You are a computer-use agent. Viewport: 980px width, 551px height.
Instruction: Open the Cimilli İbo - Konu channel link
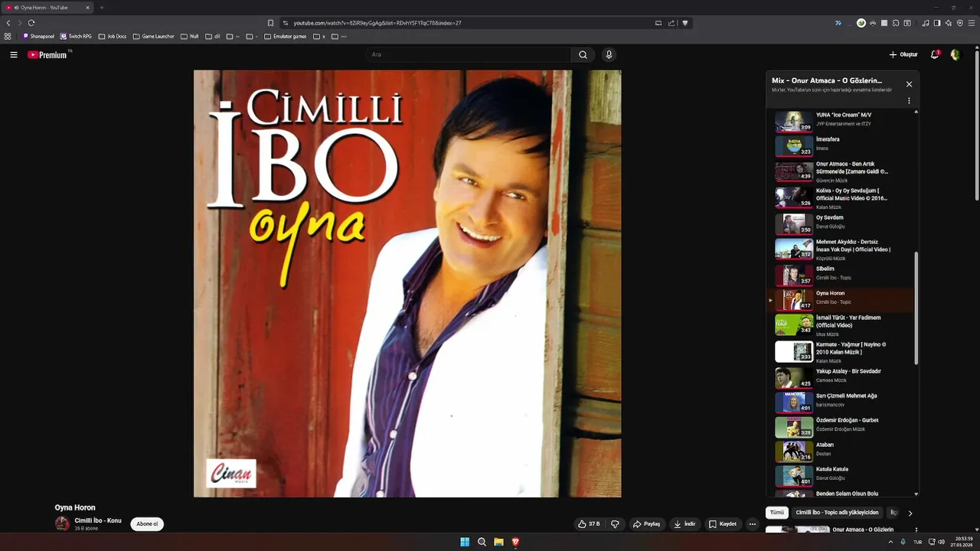(98, 520)
